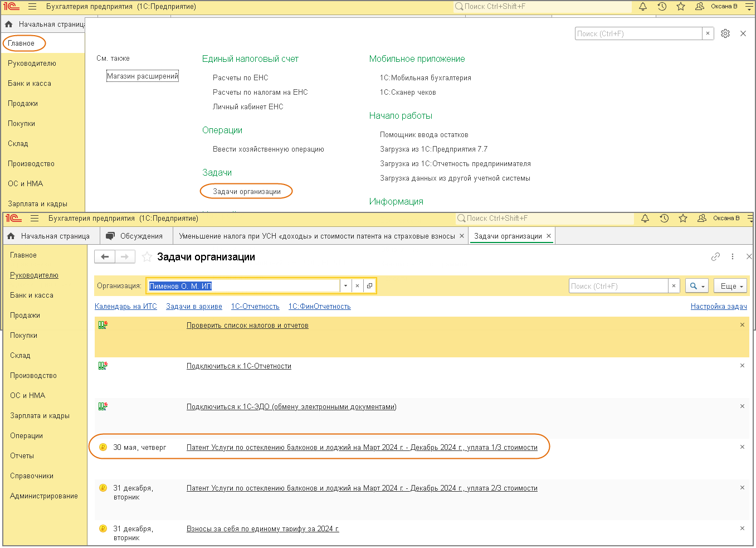The height and width of the screenshot is (548, 756).
Task: Click notifications bell in upper window
Action: click(x=643, y=7)
